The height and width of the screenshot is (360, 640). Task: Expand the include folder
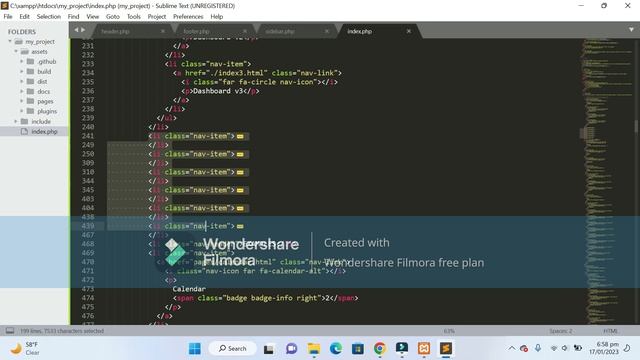click(x=16, y=121)
